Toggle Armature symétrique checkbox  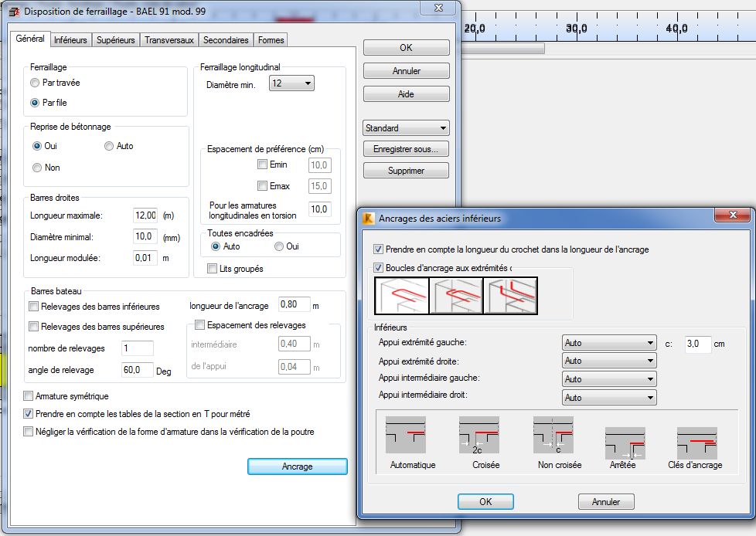click(x=28, y=396)
